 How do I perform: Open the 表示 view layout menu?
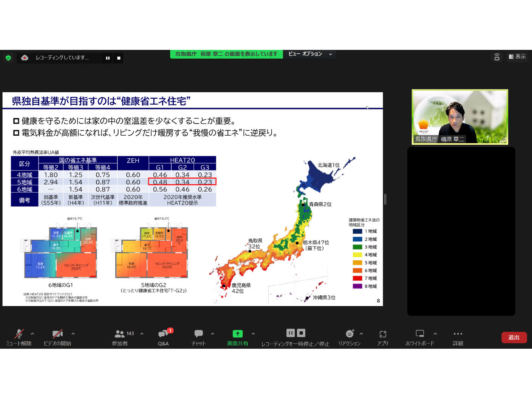point(517,57)
